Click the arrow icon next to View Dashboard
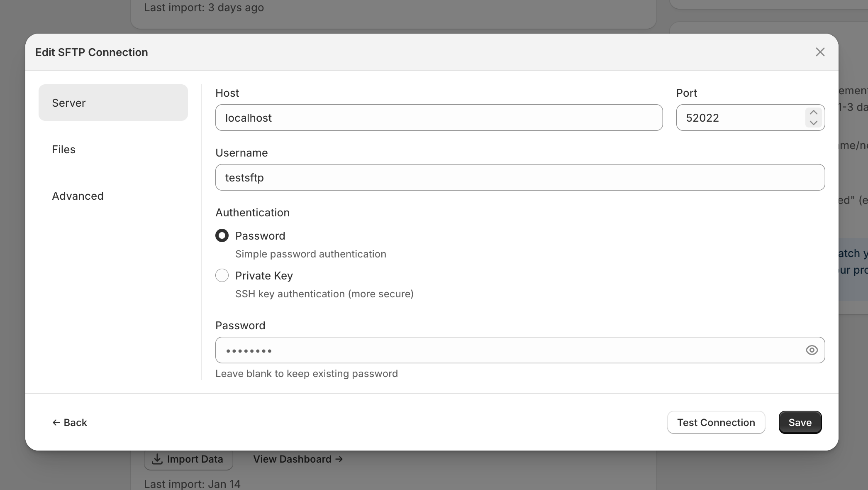 339,459
